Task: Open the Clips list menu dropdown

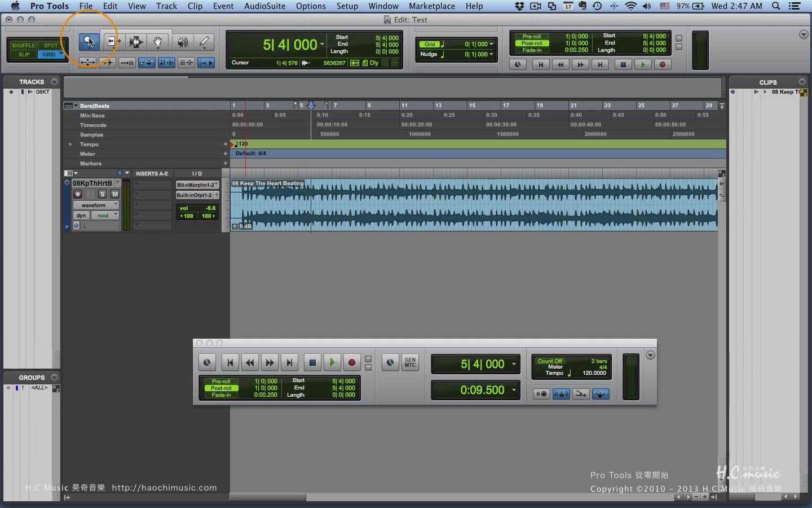Action: (x=802, y=82)
